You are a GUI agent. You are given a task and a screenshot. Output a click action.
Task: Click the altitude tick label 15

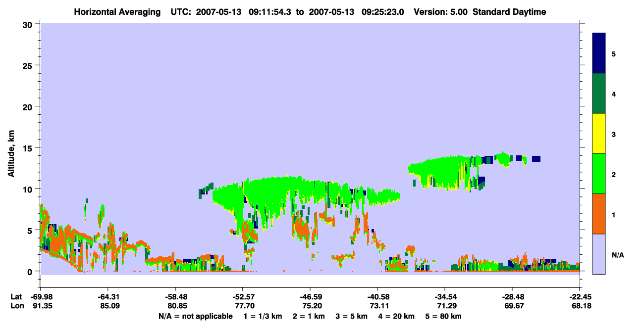(29, 148)
